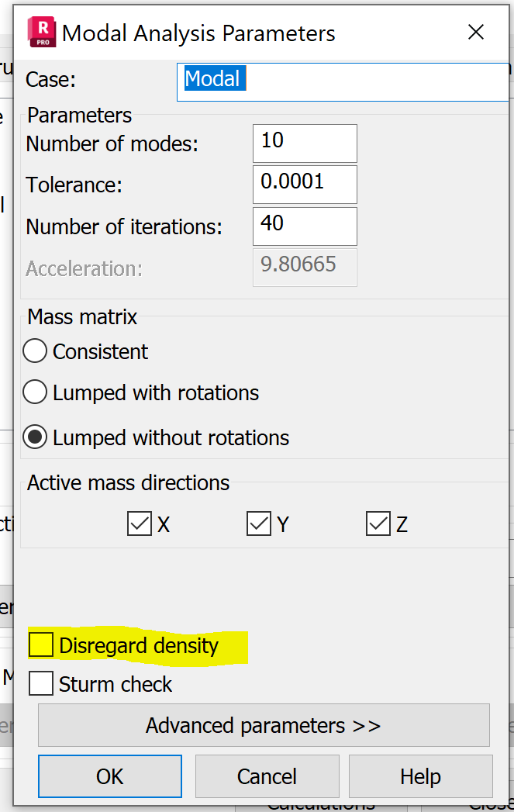Edit the Case name field showing Modal
The width and height of the screenshot is (514, 812).
click(341, 78)
